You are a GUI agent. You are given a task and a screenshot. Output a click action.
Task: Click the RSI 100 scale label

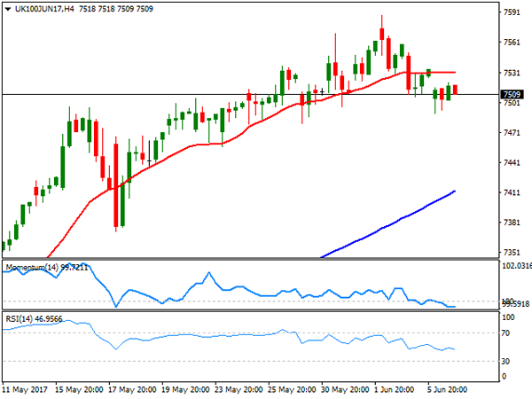pyautogui.click(x=508, y=317)
